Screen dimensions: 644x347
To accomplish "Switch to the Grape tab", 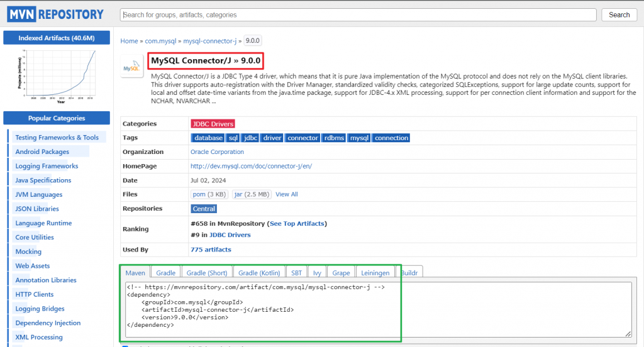I will pyautogui.click(x=341, y=273).
